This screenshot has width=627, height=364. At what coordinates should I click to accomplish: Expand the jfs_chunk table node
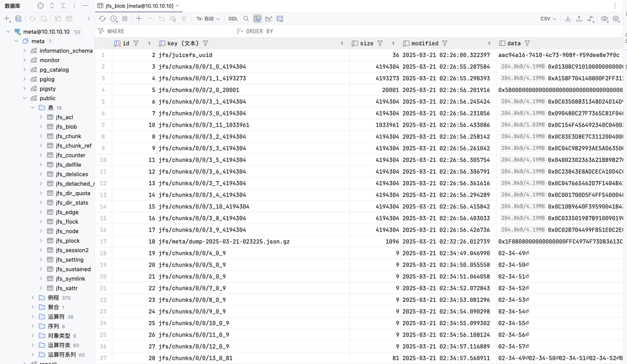pos(41,136)
